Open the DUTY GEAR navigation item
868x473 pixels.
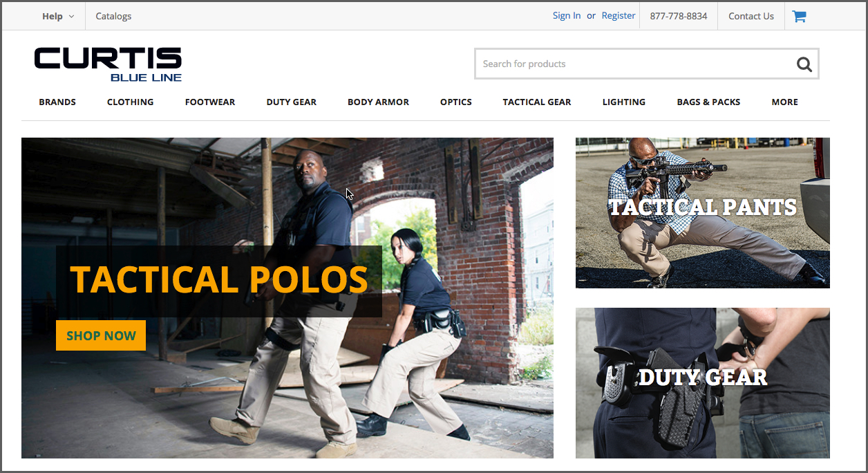coord(291,102)
